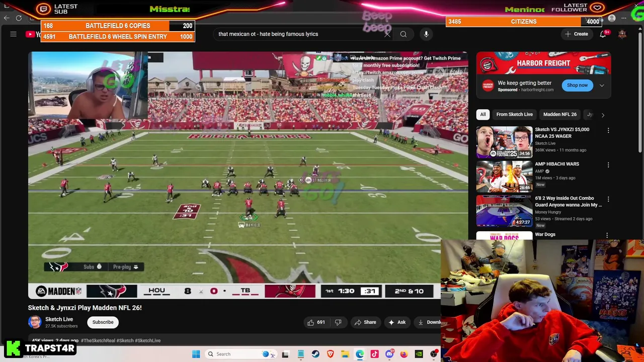Open Discord from the taskbar
Viewport: 644px width, 362px height.
coord(389,354)
